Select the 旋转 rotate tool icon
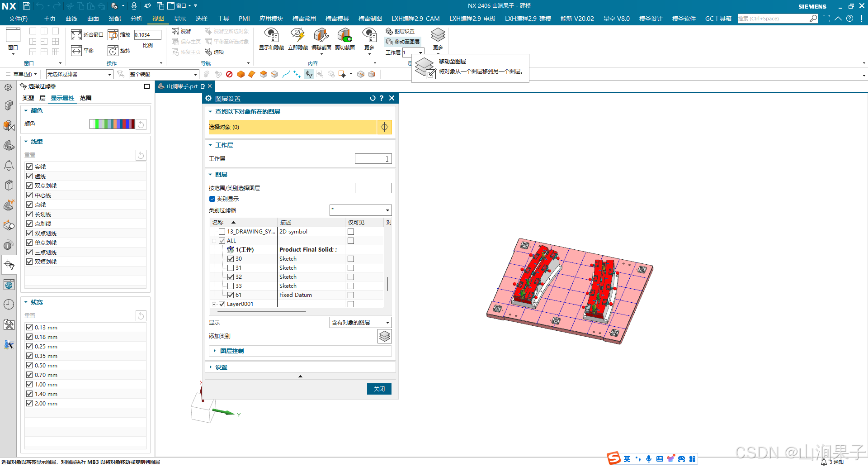 pyautogui.click(x=113, y=51)
